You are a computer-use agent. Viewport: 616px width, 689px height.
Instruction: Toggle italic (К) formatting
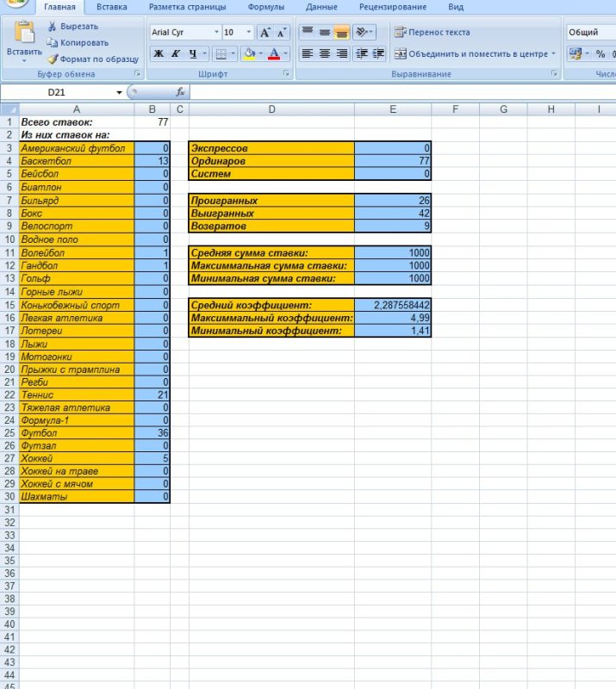point(177,53)
